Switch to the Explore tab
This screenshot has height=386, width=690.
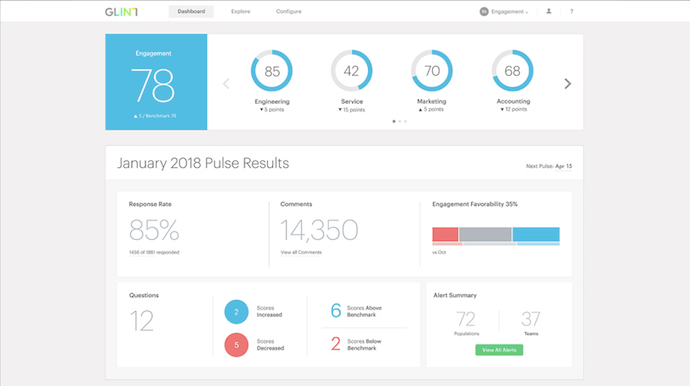point(240,11)
